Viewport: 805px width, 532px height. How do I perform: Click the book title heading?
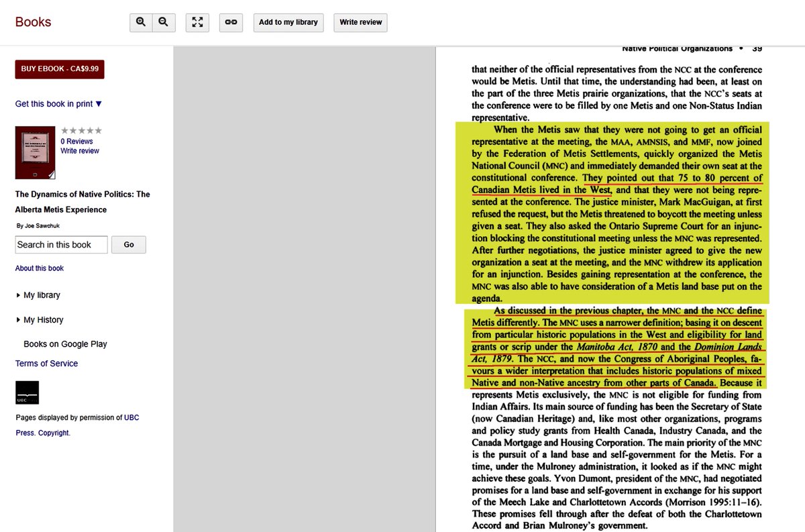pyautogui.click(x=83, y=202)
